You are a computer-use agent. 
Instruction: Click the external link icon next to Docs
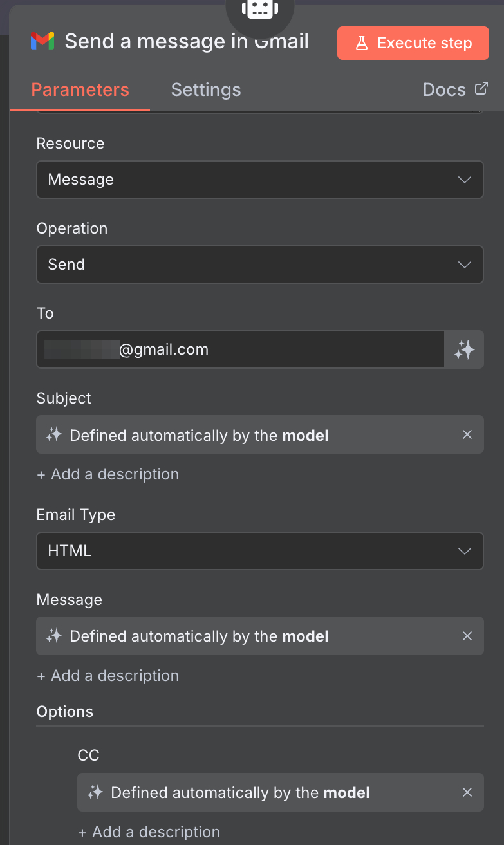point(481,88)
